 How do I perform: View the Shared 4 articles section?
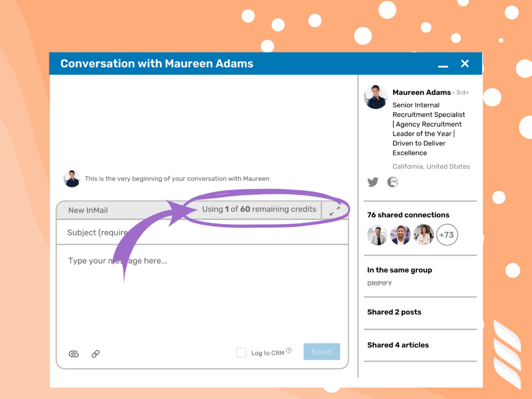[397, 344]
